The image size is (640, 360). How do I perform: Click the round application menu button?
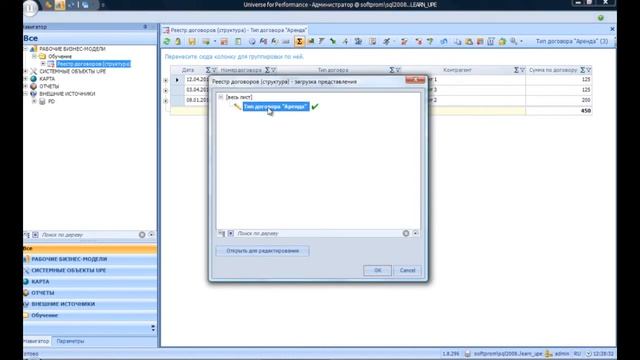pos(30,7)
